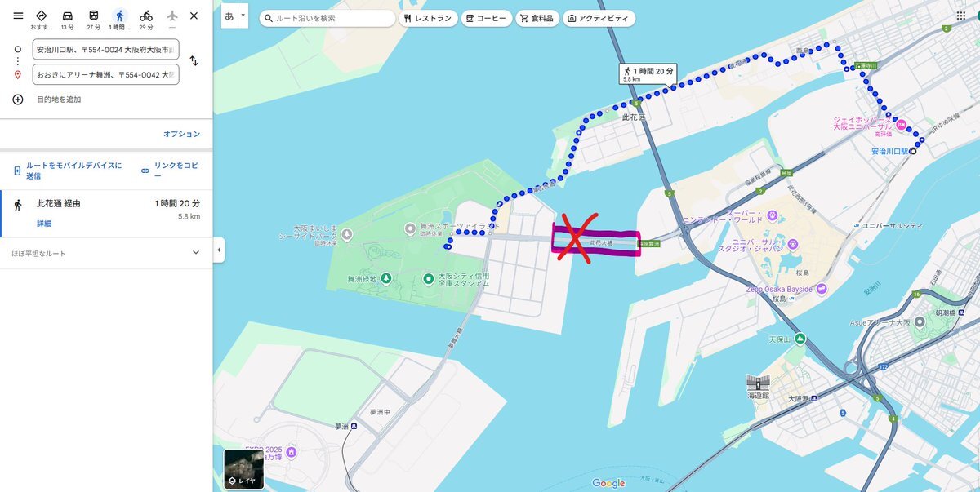
Task: Open route オプション settings
Action: (x=181, y=134)
